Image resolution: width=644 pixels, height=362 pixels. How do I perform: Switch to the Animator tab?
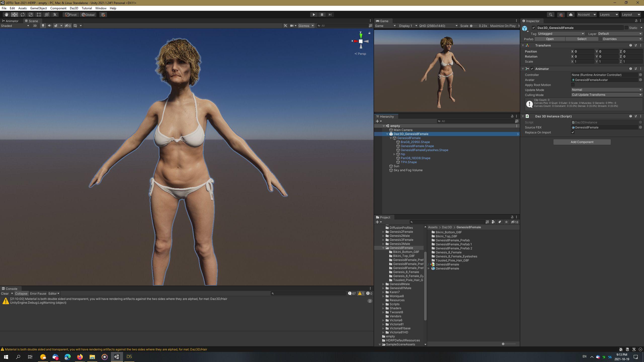click(x=12, y=21)
